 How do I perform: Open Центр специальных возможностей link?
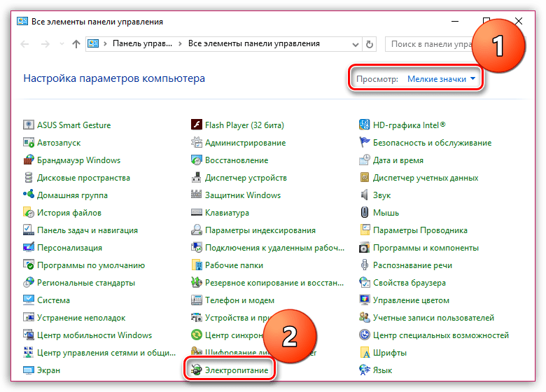click(x=441, y=335)
